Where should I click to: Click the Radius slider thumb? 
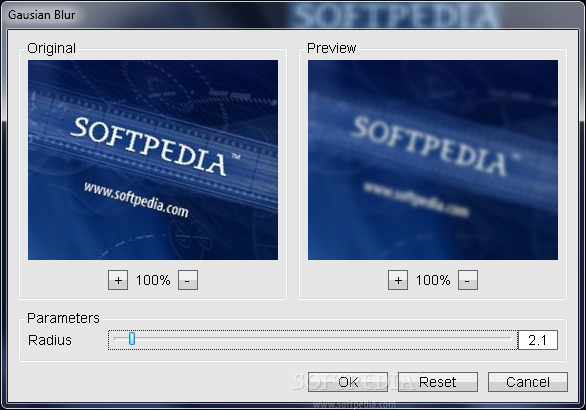point(132,339)
